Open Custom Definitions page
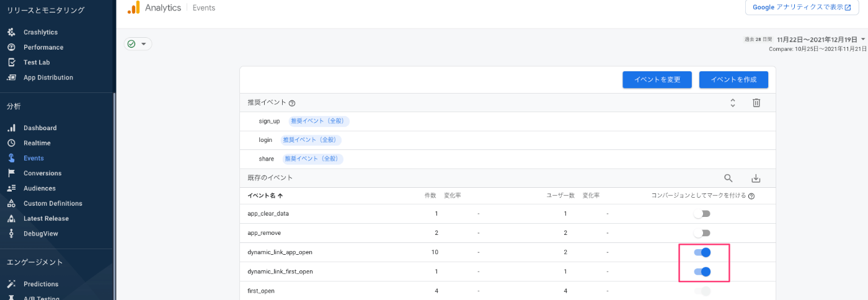The image size is (868, 300). (53, 203)
